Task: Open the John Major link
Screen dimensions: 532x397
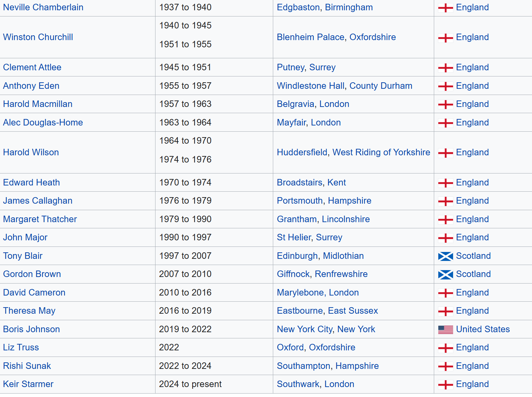Action: pos(25,238)
